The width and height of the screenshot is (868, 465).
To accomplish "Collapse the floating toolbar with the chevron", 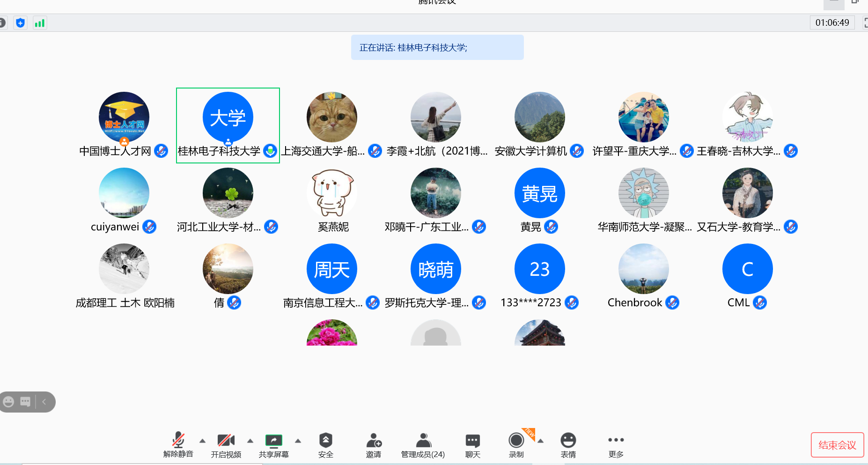I will tap(44, 402).
